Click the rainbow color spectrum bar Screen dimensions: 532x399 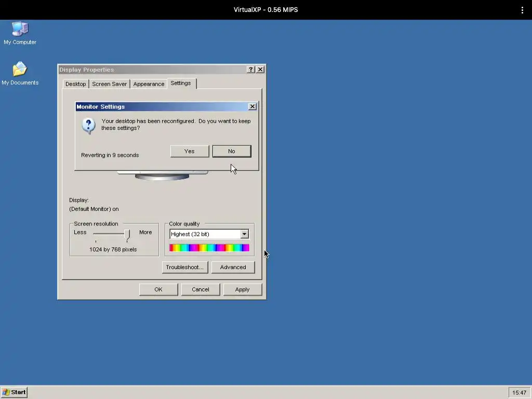click(209, 248)
